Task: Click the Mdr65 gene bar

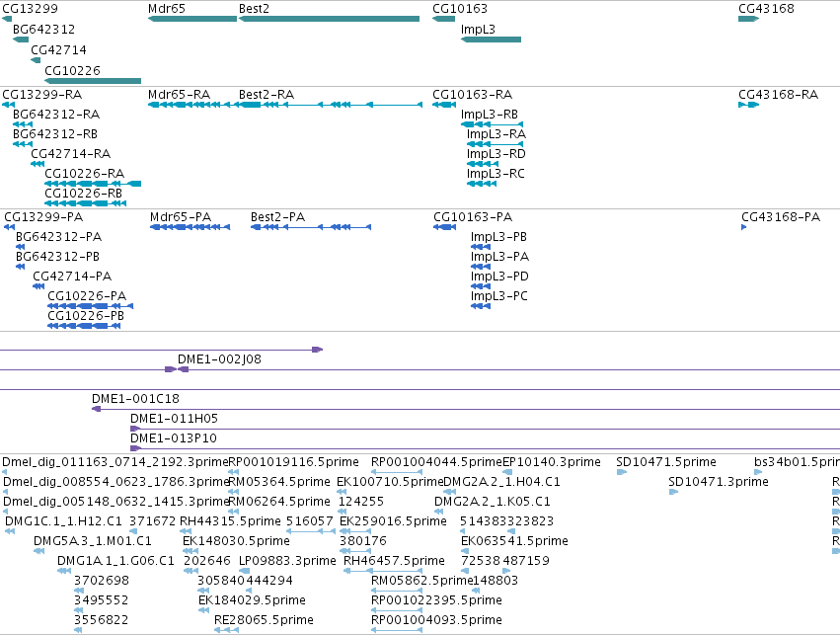Action: [x=192, y=19]
